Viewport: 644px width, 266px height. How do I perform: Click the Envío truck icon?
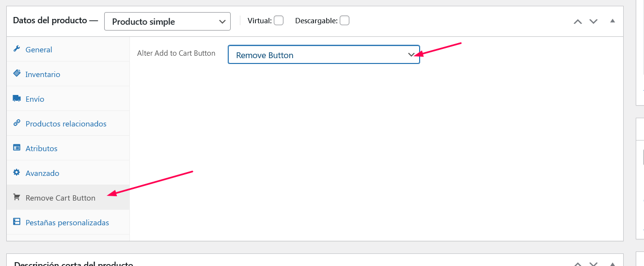pos(16,98)
